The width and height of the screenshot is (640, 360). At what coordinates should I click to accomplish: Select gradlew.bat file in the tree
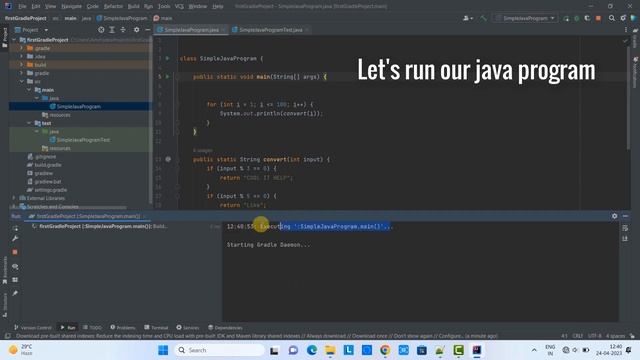(44, 181)
